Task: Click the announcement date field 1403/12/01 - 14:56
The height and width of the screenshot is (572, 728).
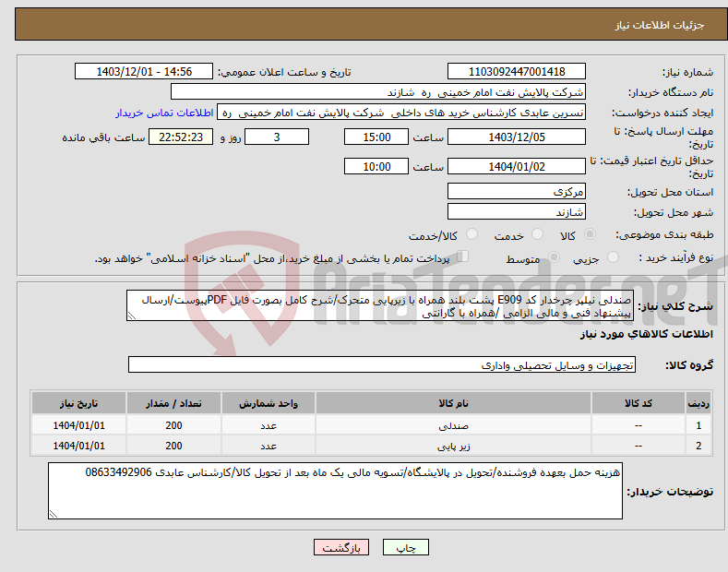Action: click(x=144, y=72)
